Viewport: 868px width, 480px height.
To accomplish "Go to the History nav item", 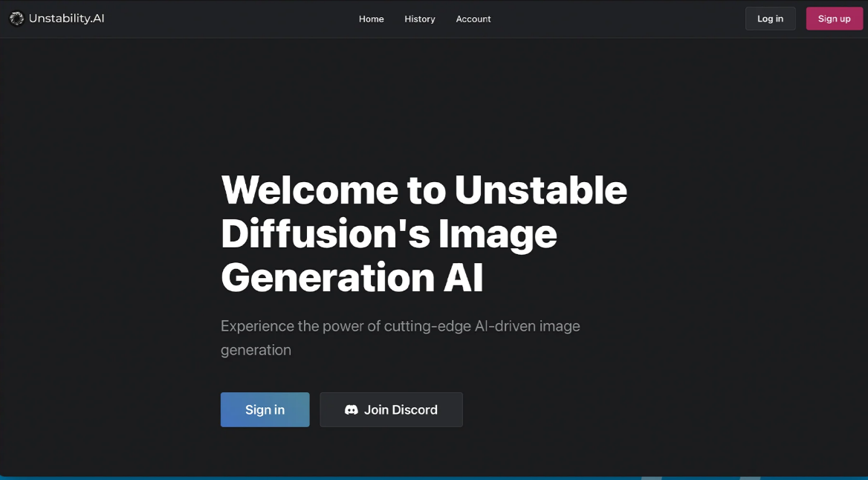I will point(419,19).
